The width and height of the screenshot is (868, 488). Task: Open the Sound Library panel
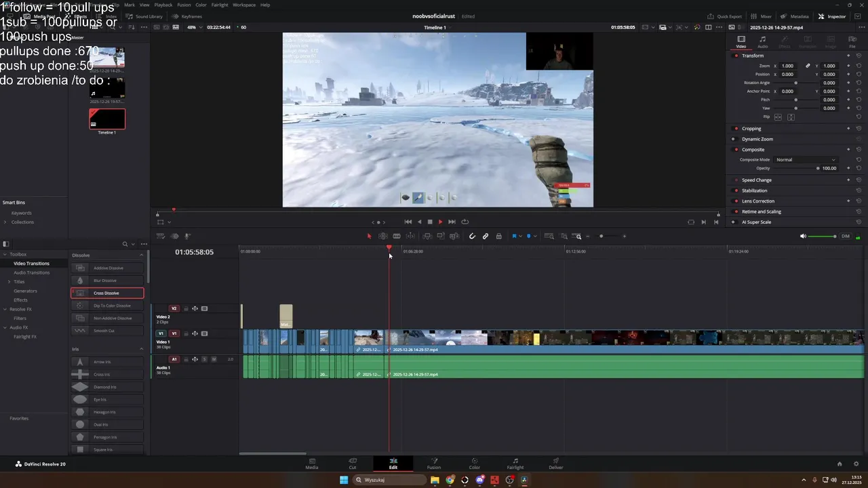point(144,16)
